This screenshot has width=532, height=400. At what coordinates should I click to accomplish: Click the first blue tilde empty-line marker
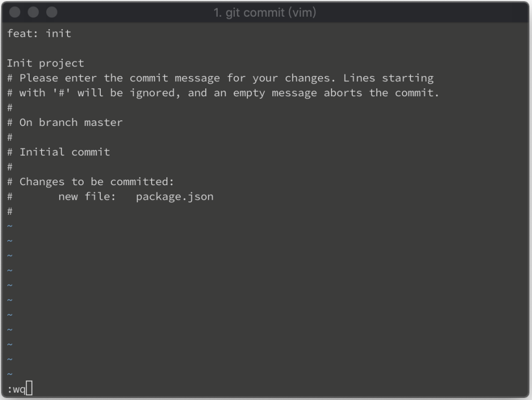tap(10, 226)
